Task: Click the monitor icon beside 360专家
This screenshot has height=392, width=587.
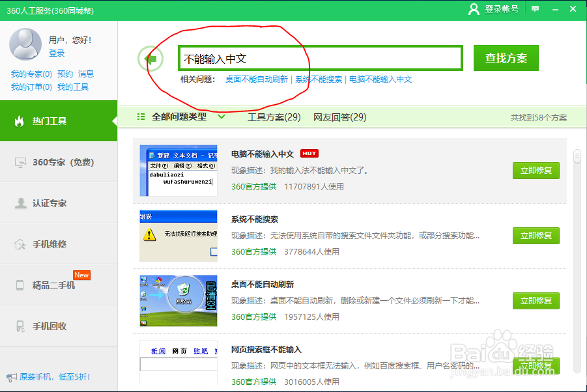Action: tap(20, 162)
